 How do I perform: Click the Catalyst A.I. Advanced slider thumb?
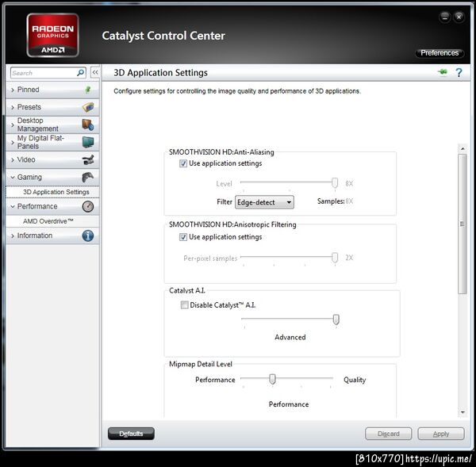tap(336, 320)
